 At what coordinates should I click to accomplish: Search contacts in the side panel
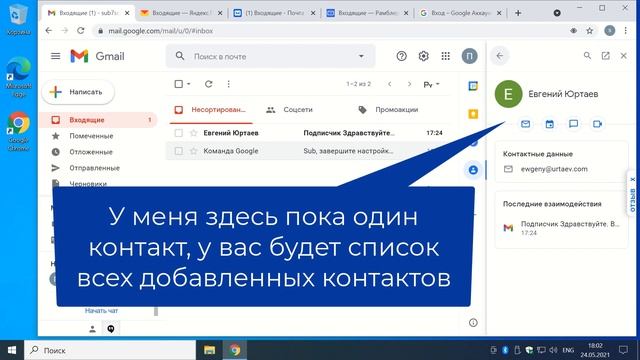(587, 56)
